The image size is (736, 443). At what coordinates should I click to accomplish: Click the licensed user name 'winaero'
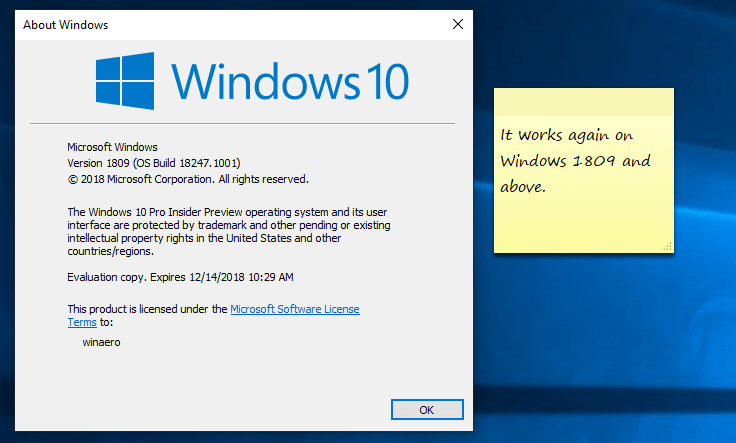point(101,343)
